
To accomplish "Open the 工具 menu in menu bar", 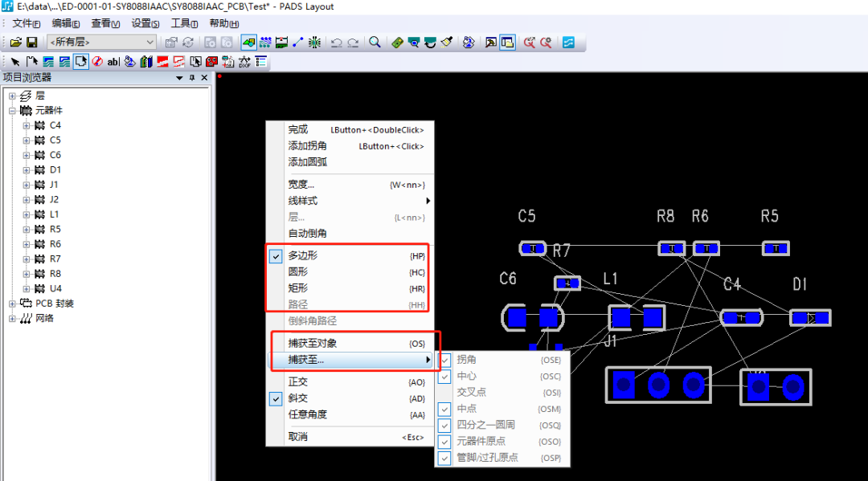I will click(x=184, y=23).
